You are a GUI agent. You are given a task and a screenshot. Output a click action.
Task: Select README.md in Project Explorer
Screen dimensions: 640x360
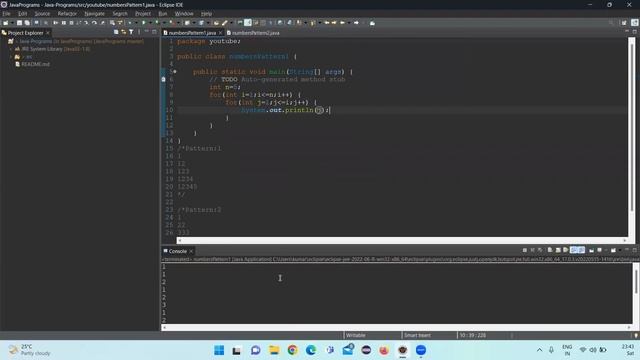[x=35, y=64]
